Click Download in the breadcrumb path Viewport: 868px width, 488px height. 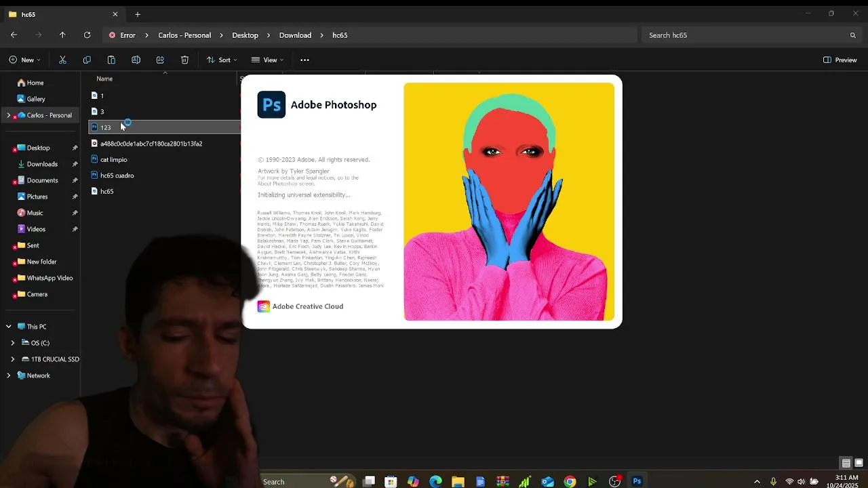295,35
